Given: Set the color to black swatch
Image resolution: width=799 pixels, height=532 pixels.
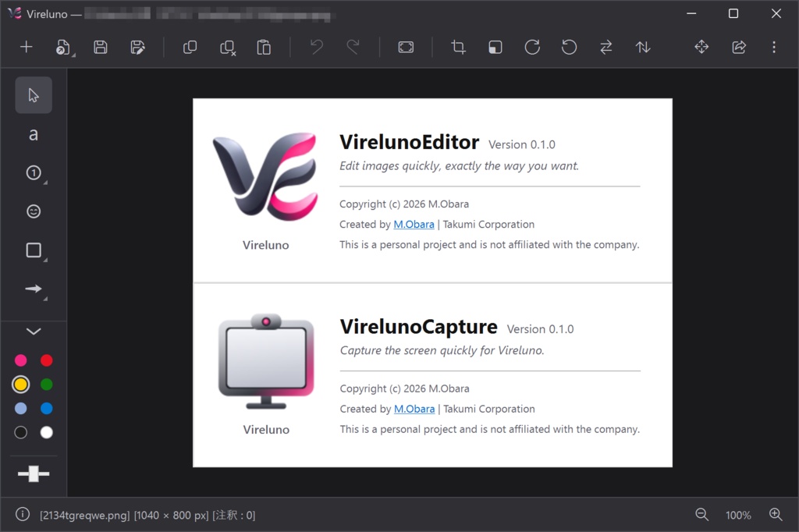Looking at the screenshot, I should tap(21, 433).
